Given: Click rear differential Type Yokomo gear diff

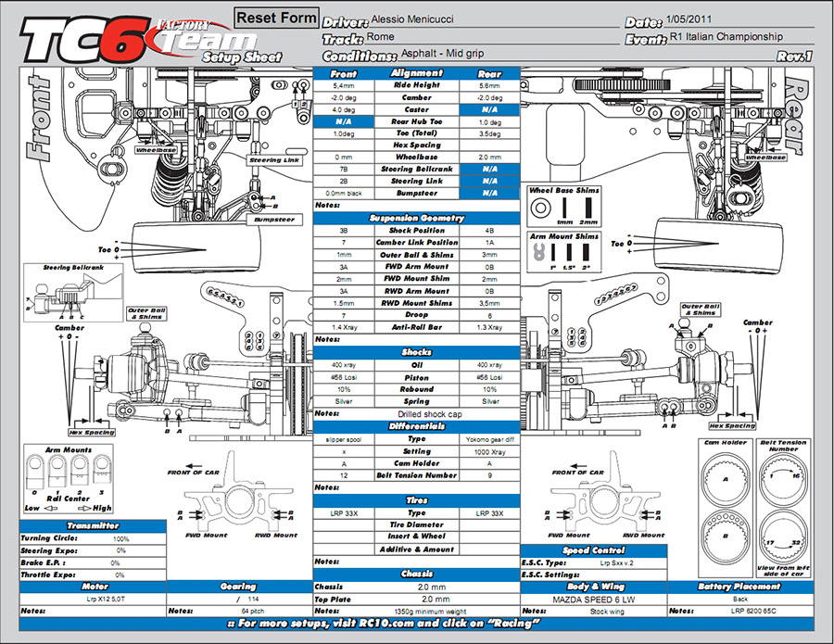Looking at the screenshot, I should (489, 440).
